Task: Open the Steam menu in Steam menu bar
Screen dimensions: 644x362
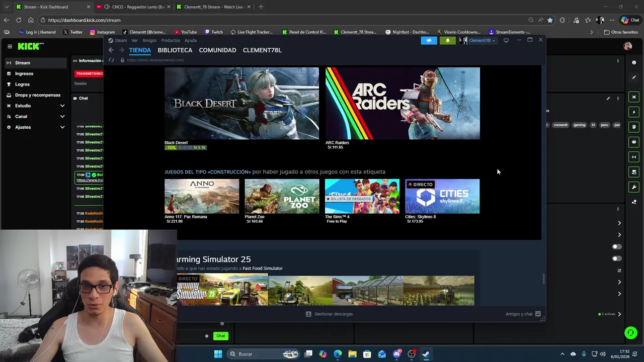Action: click(x=121, y=40)
